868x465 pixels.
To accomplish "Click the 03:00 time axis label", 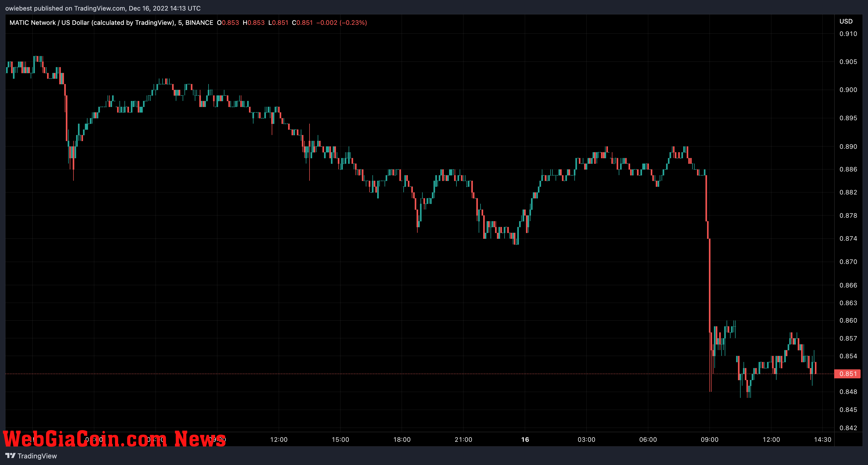I will coord(587,439).
